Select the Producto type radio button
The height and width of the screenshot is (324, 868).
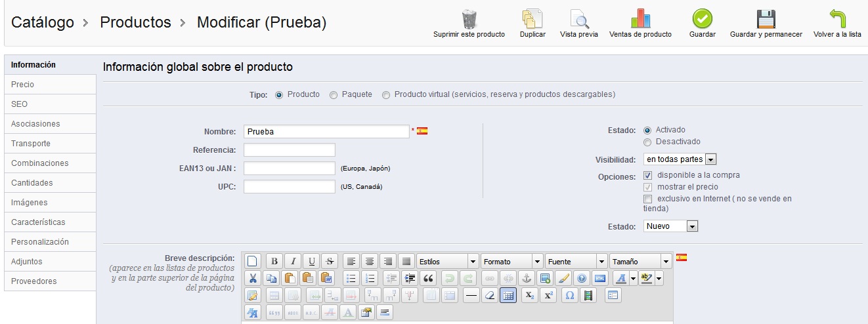tap(279, 95)
